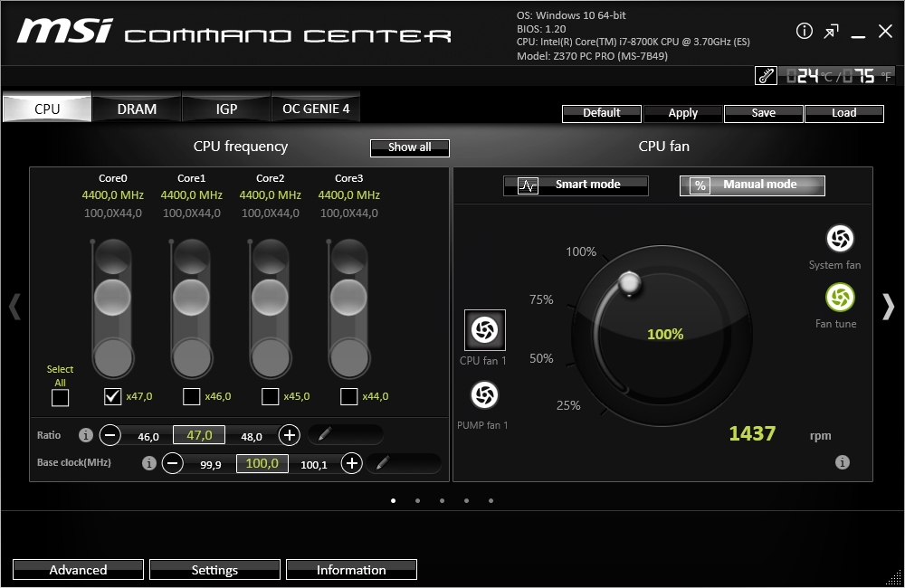Image resolution: width=905 pixels, height=588 pixels.
Task: Uncheck the x47,0 Core0 checkbox
Action: point(112,396)
